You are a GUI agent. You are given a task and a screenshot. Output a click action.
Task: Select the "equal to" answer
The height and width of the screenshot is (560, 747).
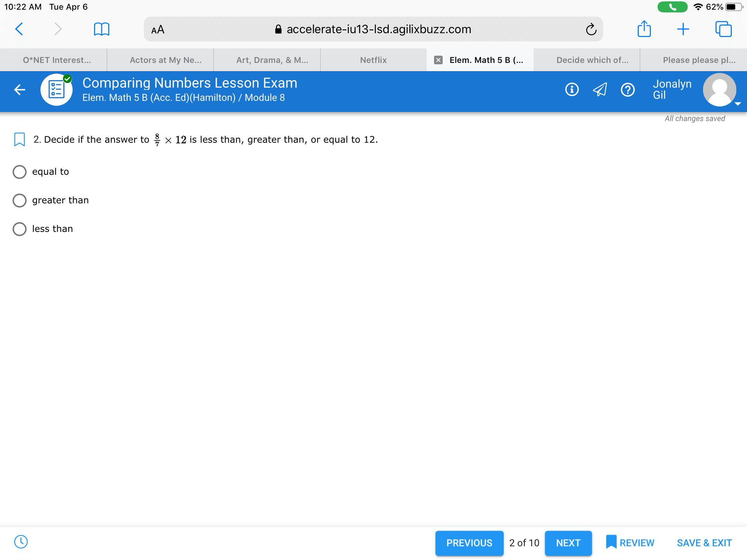tap(19, 172)
